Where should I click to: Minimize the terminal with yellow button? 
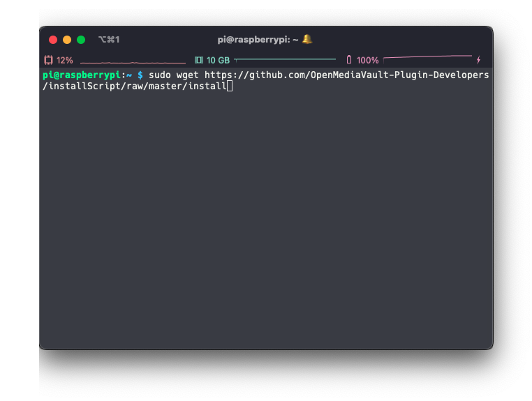tap(67, 40)
